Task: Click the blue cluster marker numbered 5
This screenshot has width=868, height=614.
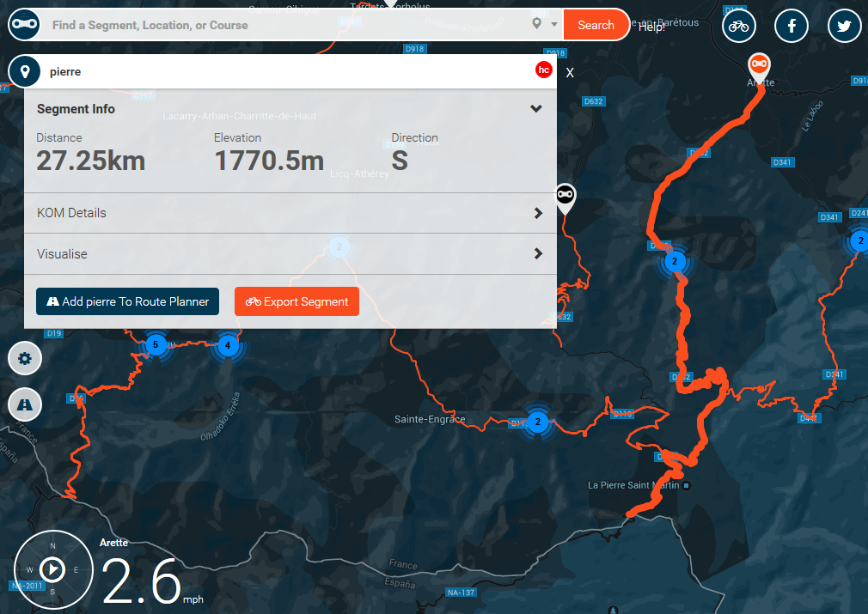Action: click(x=156, y=344)
